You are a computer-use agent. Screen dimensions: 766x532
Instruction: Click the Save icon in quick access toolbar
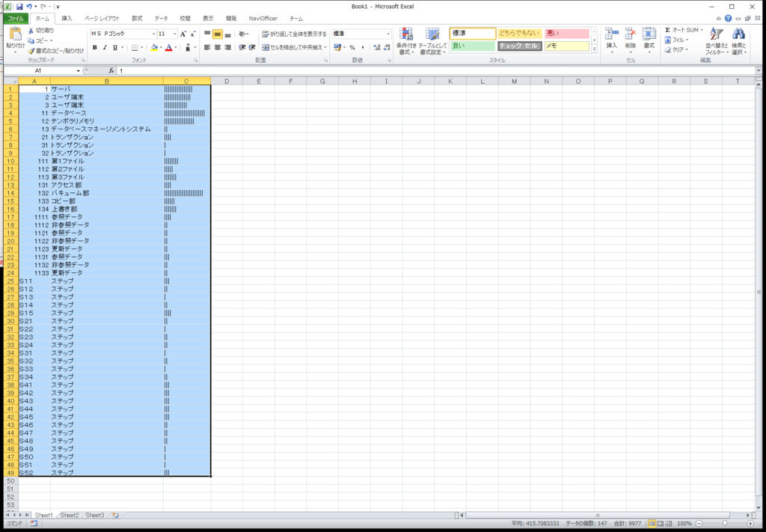tap(19, 7)
